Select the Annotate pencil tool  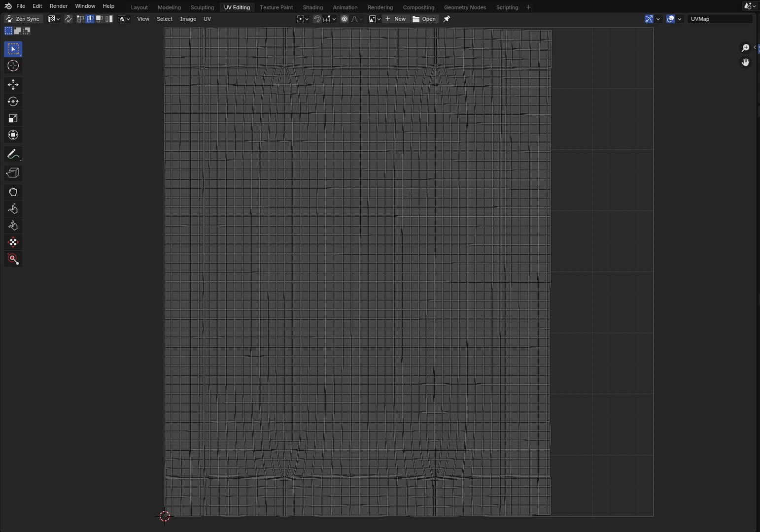[x=13, y=154]
